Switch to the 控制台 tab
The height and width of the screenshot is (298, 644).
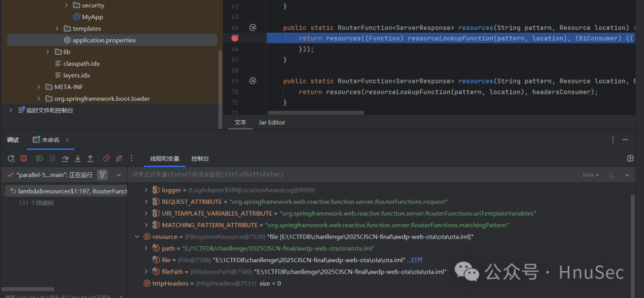(200, 159)
